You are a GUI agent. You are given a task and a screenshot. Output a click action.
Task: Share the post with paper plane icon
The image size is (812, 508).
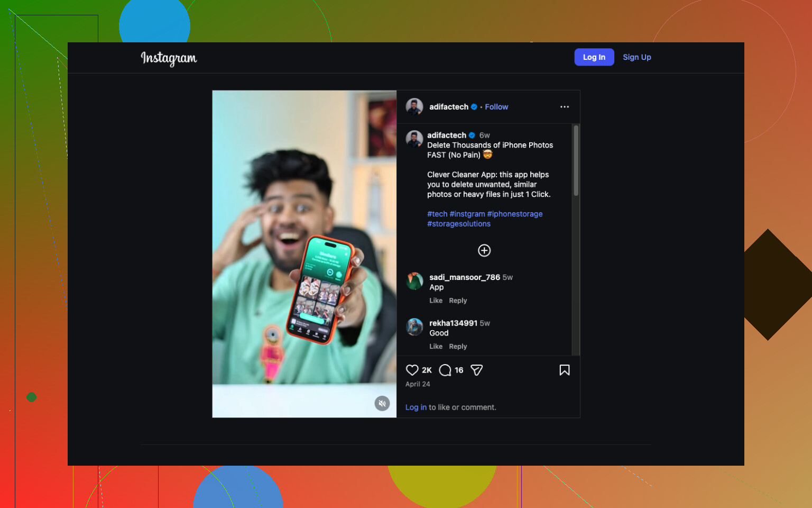point(476,370)
